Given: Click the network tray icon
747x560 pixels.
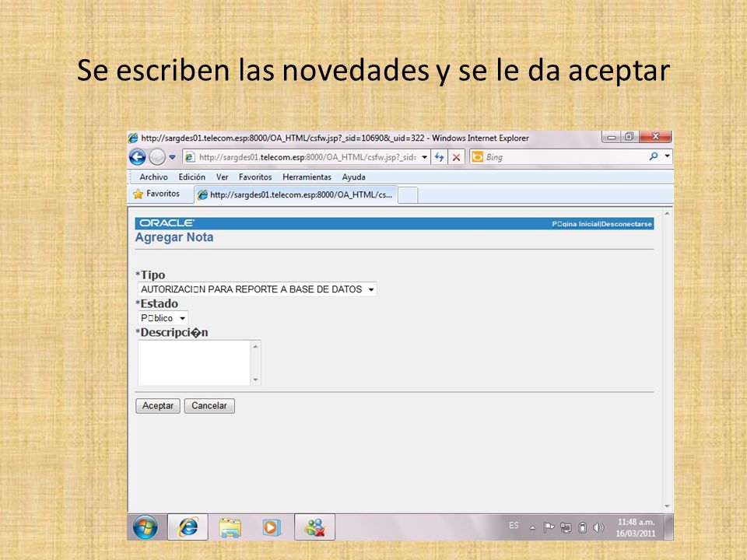Looking at the screenshot, I should coord(566,527).
